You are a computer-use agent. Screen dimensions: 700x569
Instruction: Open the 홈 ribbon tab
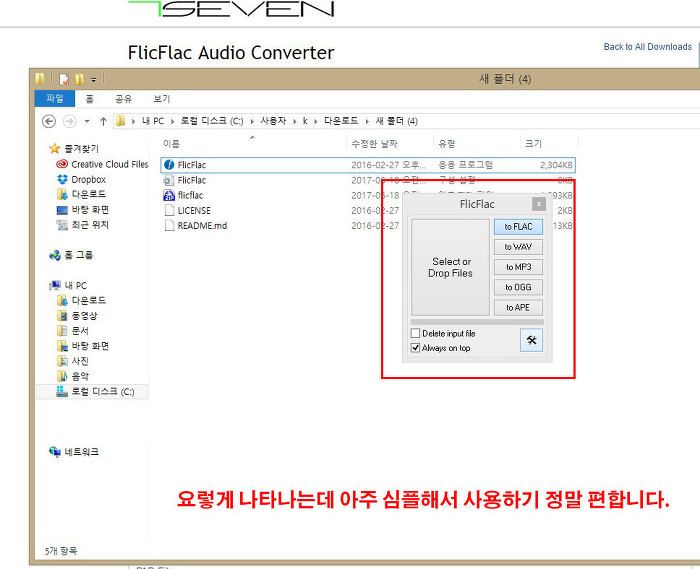90,99
